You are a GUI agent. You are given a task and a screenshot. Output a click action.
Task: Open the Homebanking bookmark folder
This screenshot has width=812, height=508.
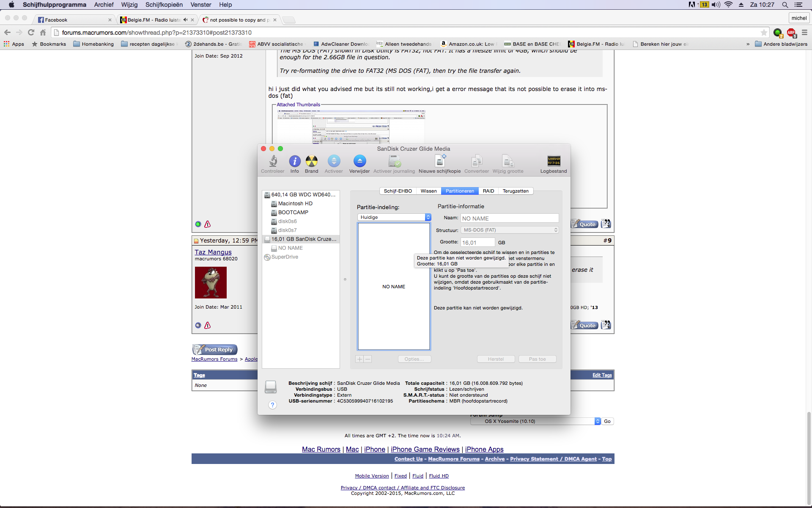[x=93, y=44]
